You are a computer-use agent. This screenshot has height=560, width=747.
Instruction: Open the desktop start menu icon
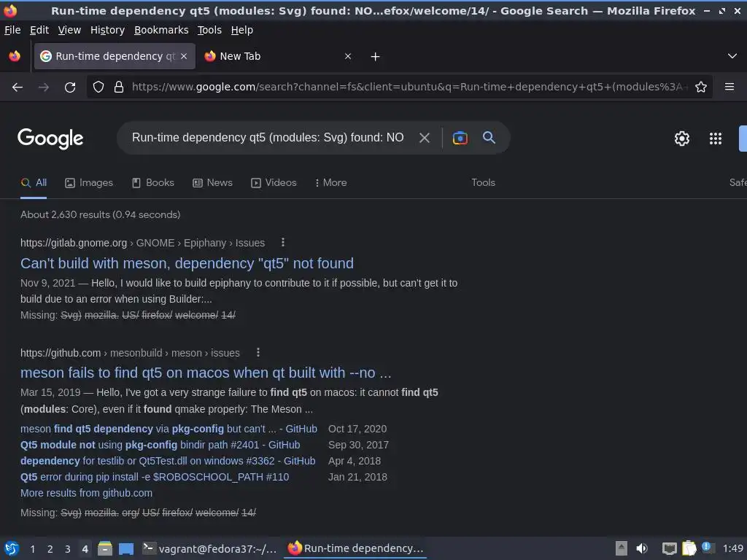(x=12, y=548)
